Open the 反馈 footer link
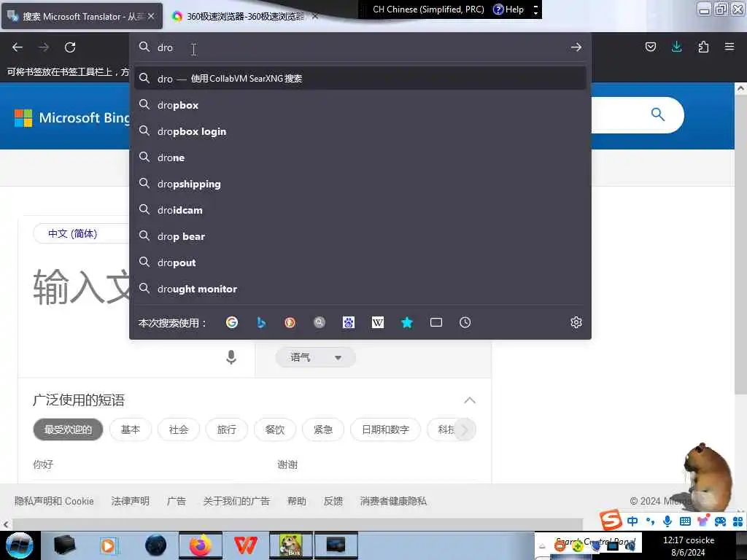This screenshot has height=560, width=747. pos(333,501)
